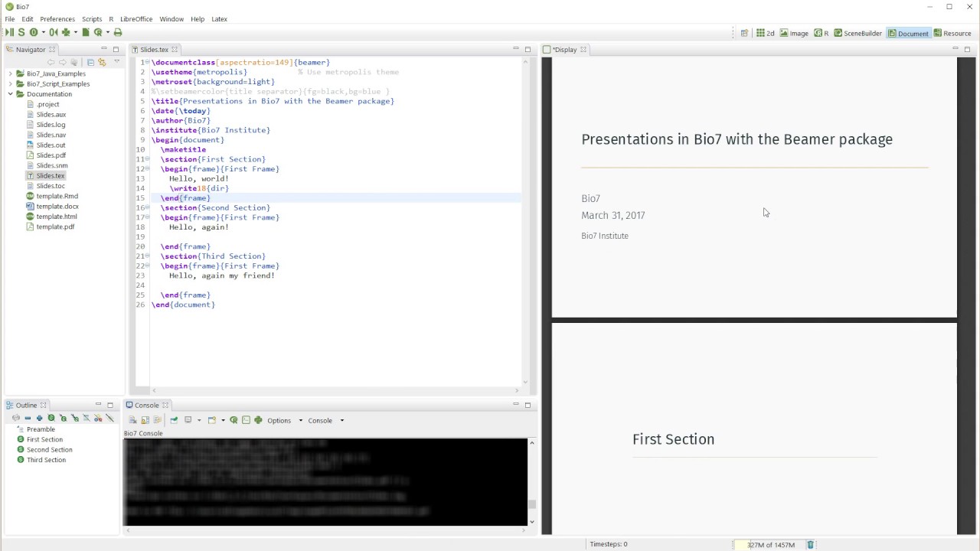Click the Python icon in Console toolbar
The width and height of the screenshot is (980, 551).
tap(258, 420)
